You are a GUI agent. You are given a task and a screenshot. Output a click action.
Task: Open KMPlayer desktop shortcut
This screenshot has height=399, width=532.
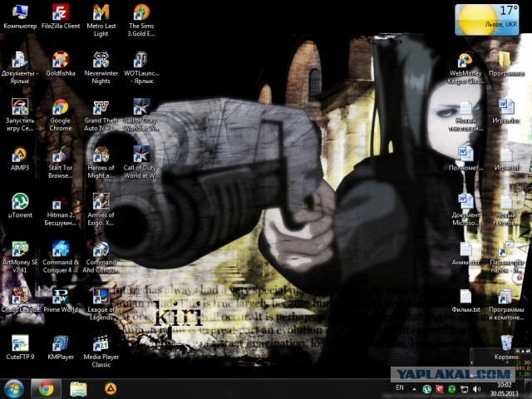tap(60, 343)
